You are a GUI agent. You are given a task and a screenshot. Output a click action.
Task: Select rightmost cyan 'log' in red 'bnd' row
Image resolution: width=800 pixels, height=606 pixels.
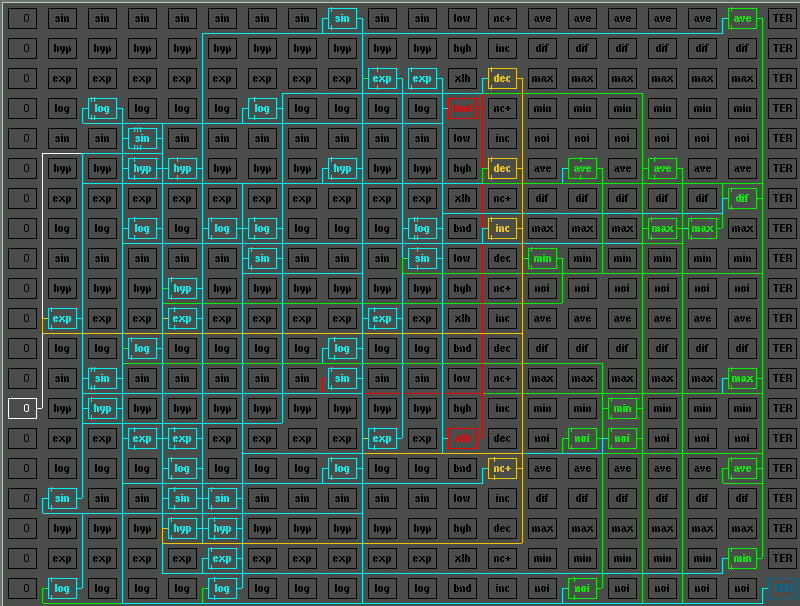click(x=262, y=108)
